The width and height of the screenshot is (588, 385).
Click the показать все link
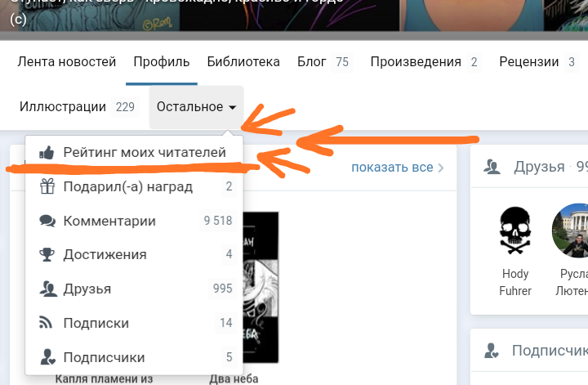click(392, 168)
